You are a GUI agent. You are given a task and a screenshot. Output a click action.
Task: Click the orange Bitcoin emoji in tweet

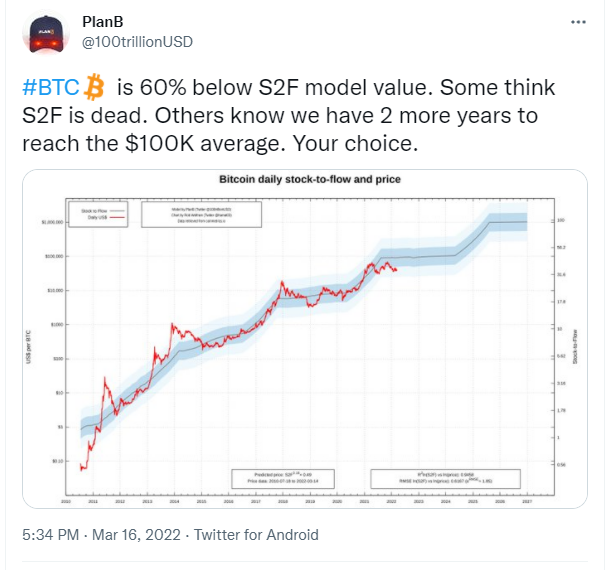point(94,87)
